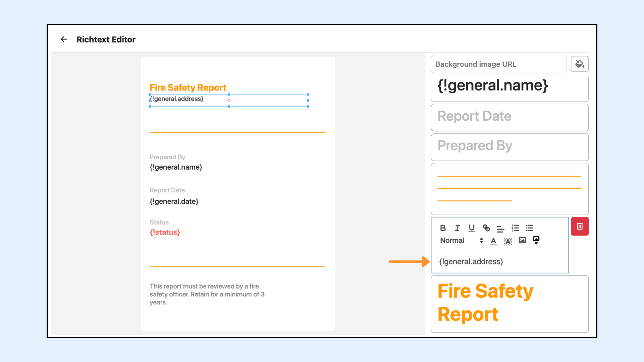The height and width of the screenshot is (362, 644).
Task: Toggle italic formatting
Action: (457, 228)
